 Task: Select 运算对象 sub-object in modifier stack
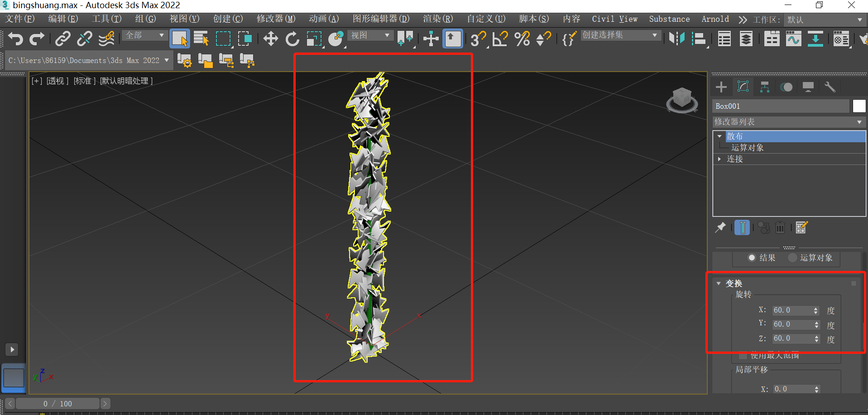pyautogui.click(x=748, y=148)
